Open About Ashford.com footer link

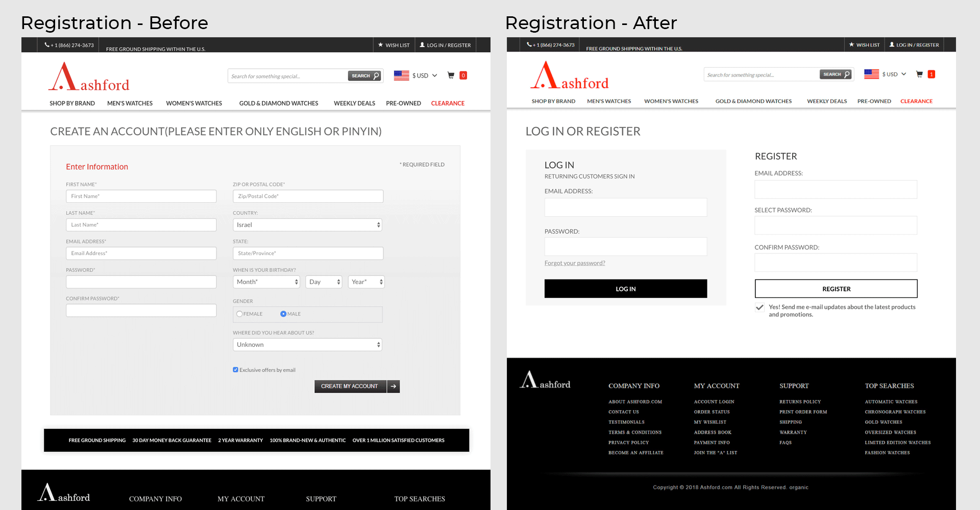(x=635, y=402)
